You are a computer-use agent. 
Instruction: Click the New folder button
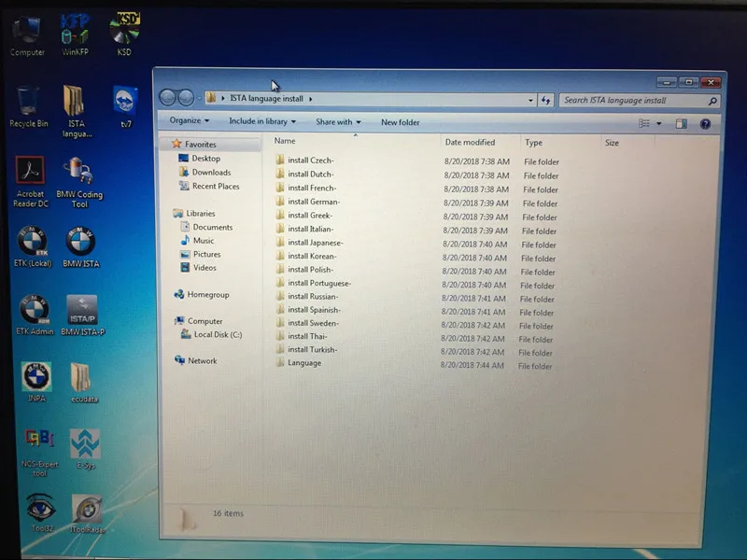[401, 122]
